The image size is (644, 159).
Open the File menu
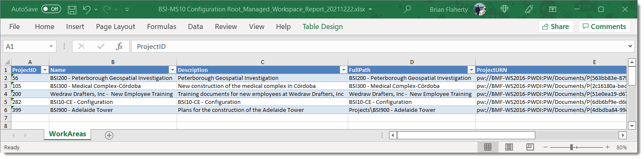tap(14, 26)
